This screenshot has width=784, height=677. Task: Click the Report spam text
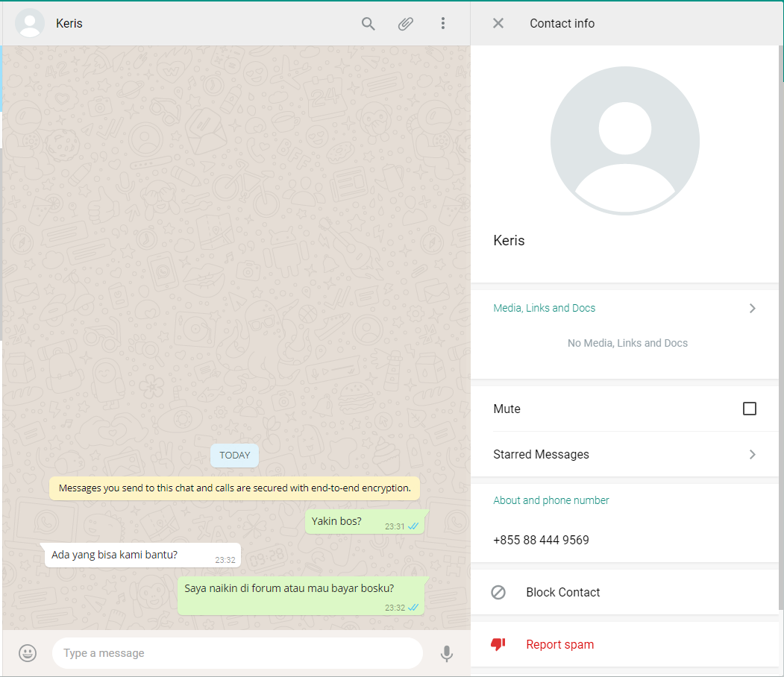[560, 644]
